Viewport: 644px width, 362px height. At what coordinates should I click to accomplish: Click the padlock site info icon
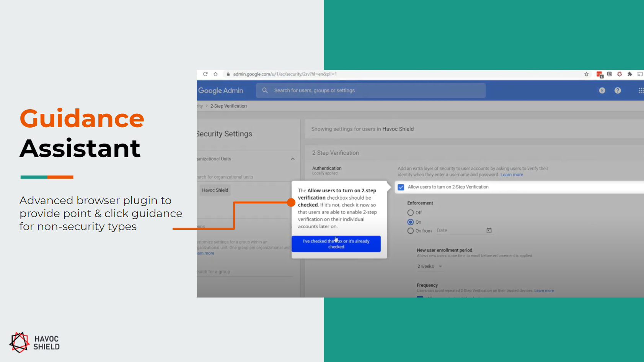pos(228,74)
